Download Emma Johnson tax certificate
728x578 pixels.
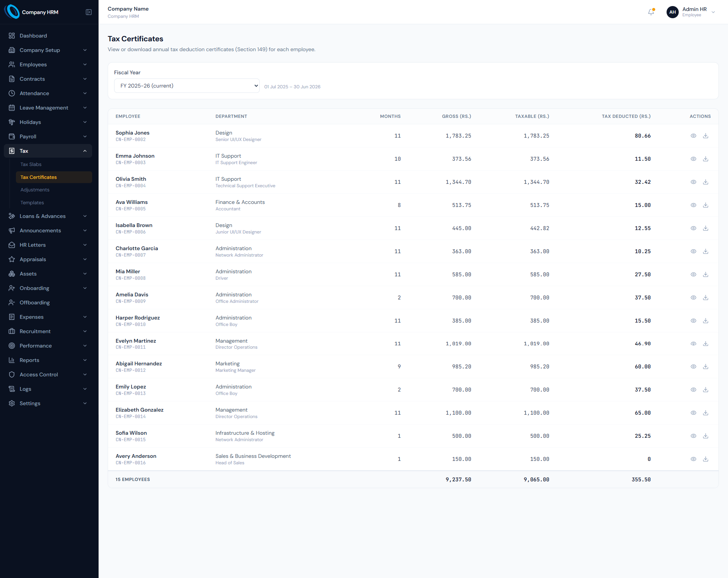[x=706, y=159]
